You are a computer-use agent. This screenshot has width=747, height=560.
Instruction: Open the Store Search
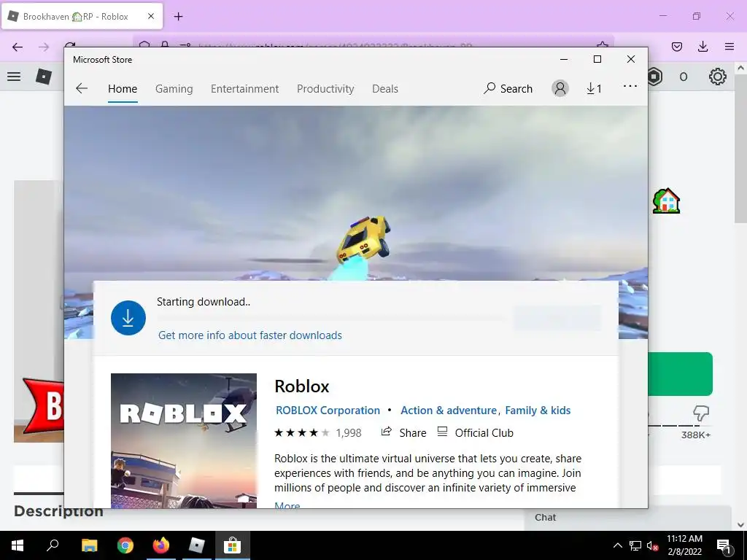coord(508,88)
